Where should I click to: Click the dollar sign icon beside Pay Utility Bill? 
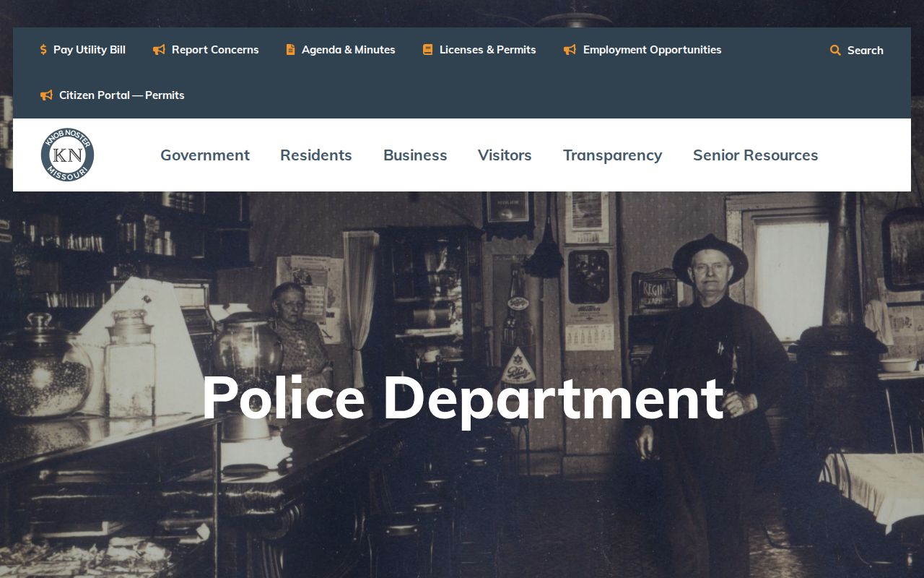coord(43,50)
